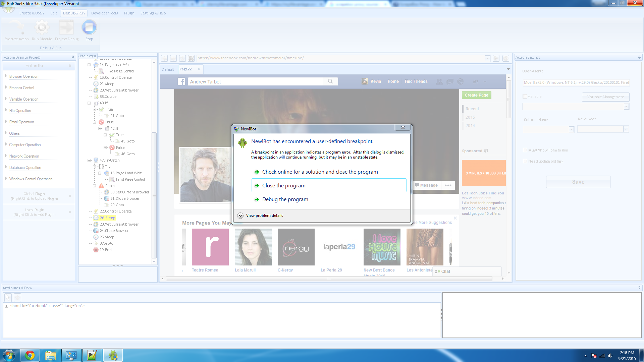Open the Developer Tools menu tab
Viewport: 644px width, 362px height.
(x=104, y=13)
